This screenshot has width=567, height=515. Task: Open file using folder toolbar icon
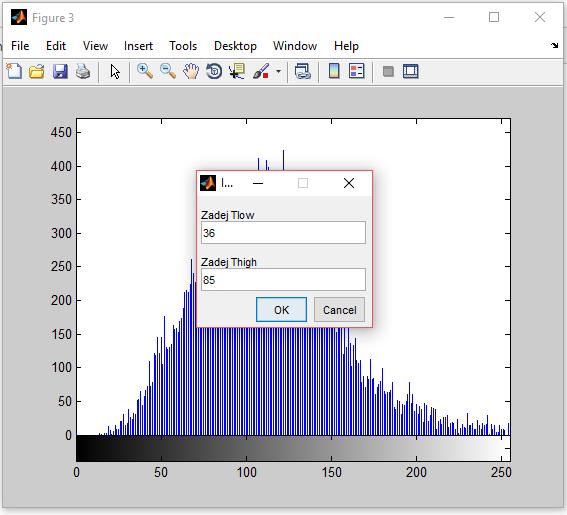[37, 71]
